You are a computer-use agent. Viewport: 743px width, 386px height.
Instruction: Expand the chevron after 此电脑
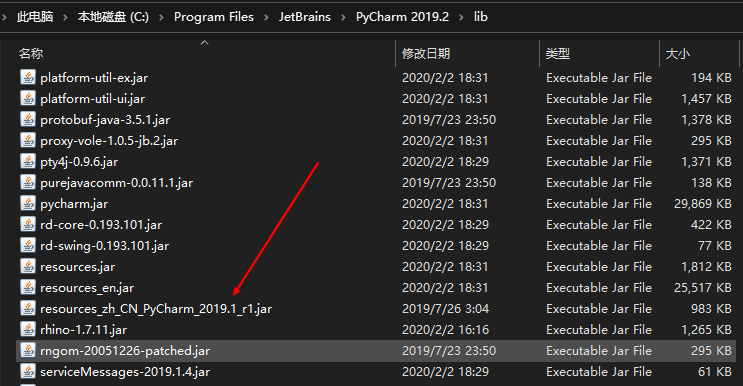[65, 18]
